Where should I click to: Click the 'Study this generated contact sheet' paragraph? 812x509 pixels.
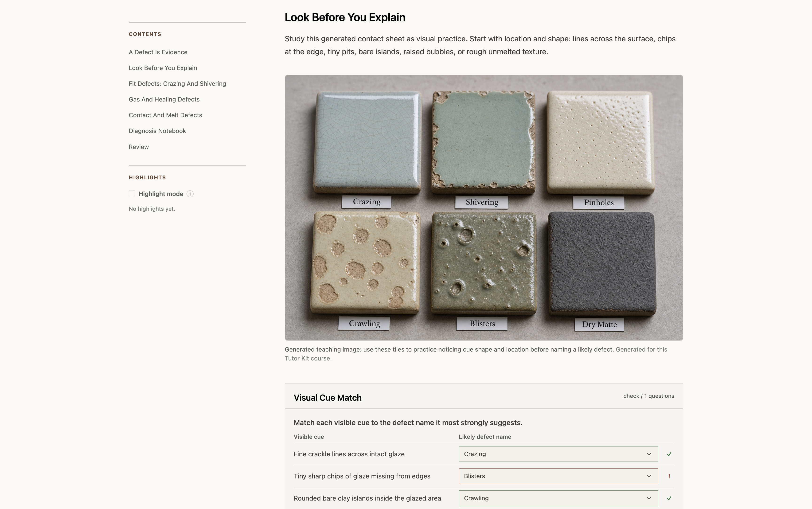480,45
